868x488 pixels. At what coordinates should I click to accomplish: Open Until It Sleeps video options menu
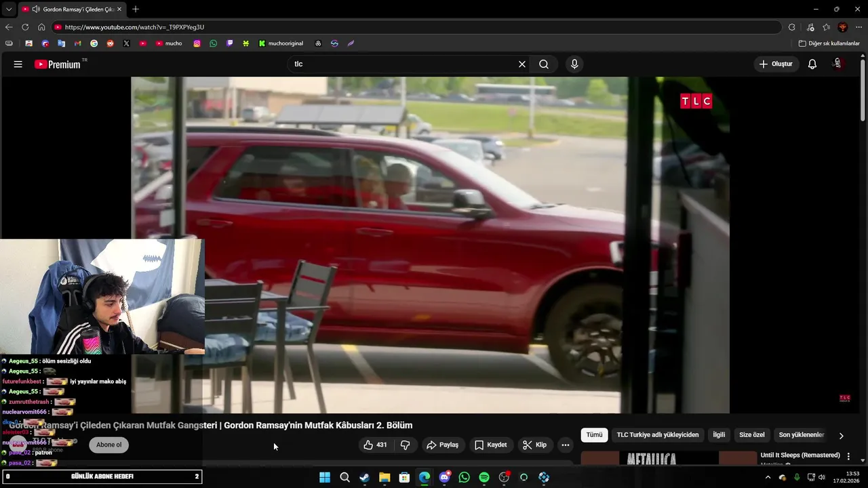tap(848, 457)
